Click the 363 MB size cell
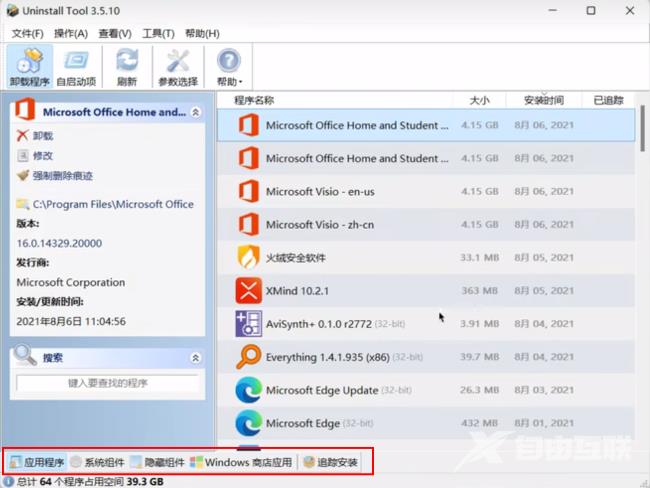650x488 pixels. tap(480, 291)
